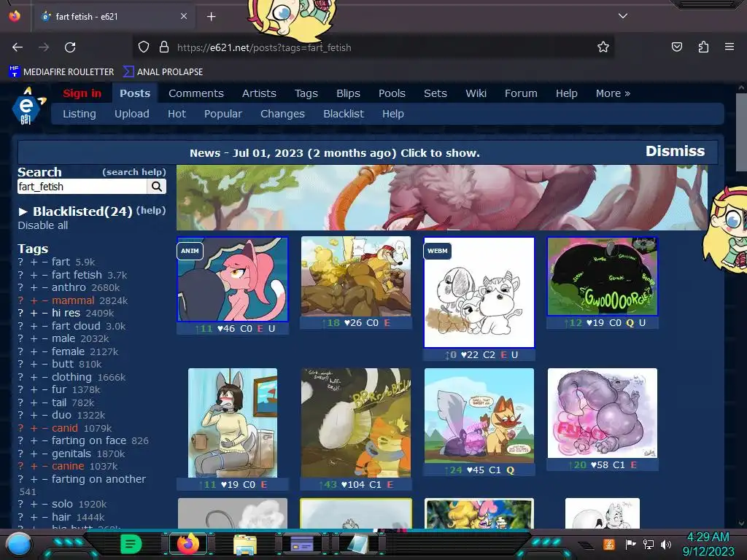This screenshot has width=747, height=560.
Task: Click the red Sign in link
Action: 82,93
